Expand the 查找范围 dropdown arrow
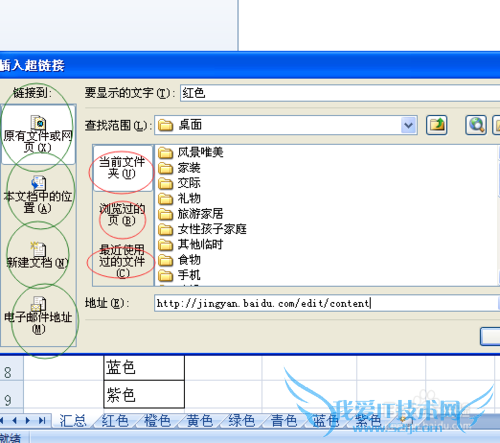The width and height of the screenshot is (500, 443). pos(408,125)
